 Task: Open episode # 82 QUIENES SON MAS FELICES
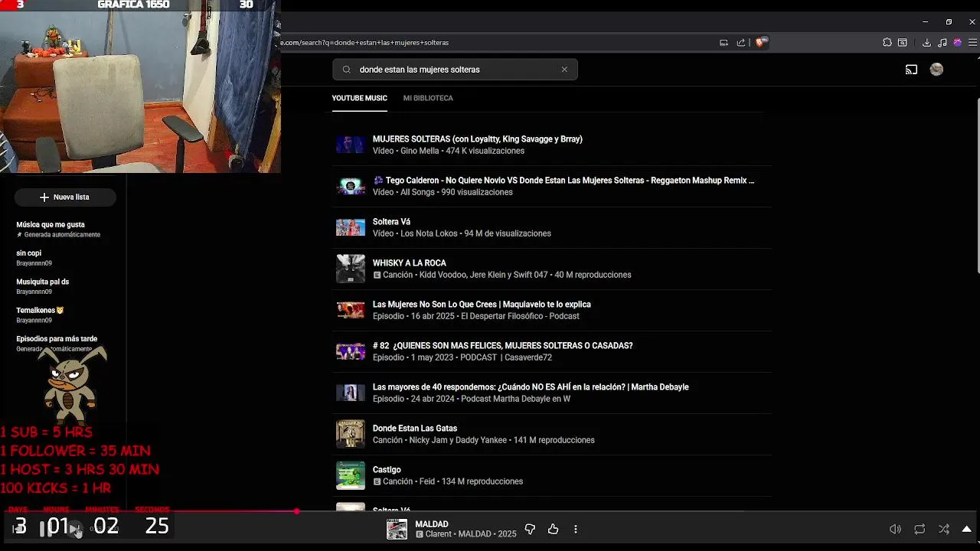(502, 346)
